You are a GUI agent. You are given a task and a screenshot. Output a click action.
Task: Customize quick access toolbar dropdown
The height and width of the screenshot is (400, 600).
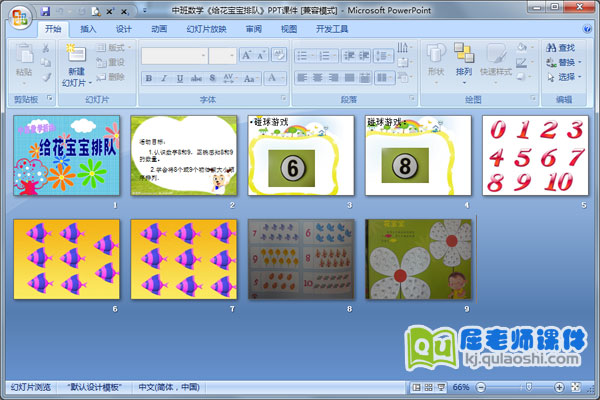pyautogui.click(x=145, y=11)
